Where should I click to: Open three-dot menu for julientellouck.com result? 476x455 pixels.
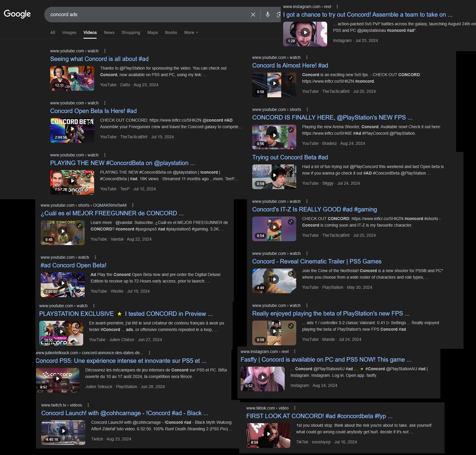click(x=149, y=353)
